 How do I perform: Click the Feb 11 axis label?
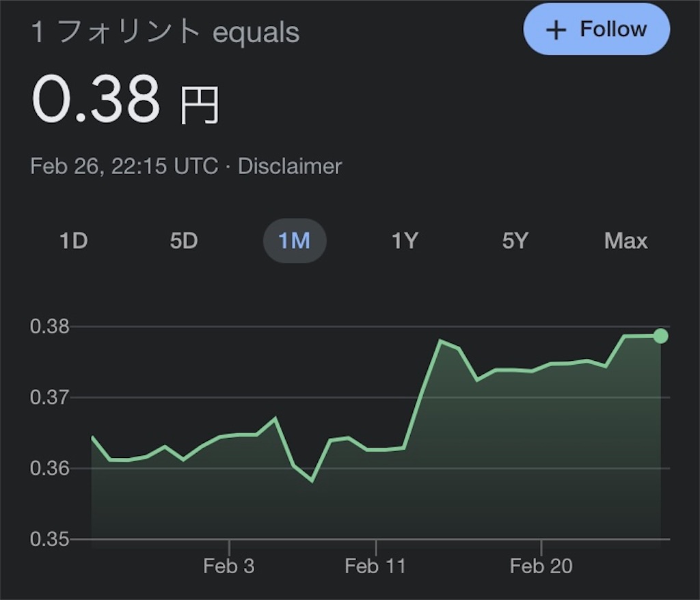[375, 566]
